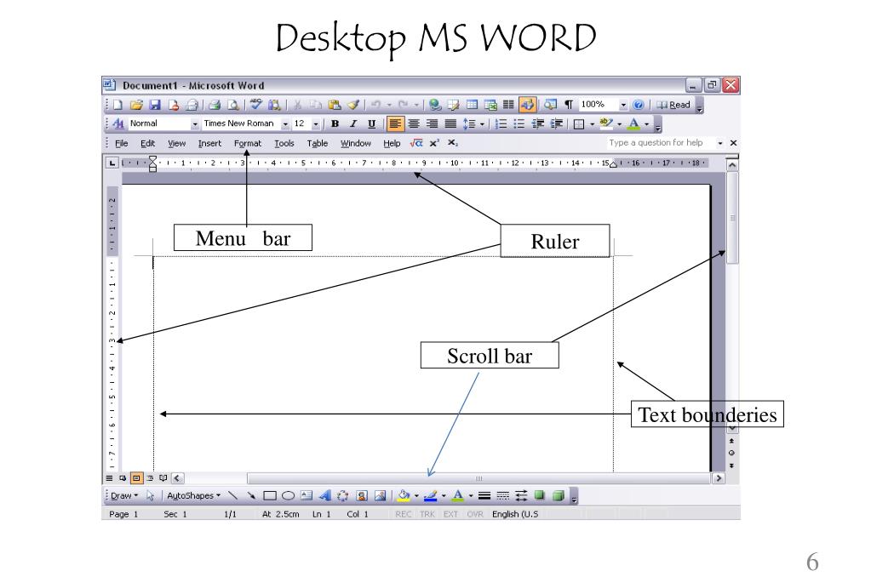The height and width of the screenshot is (588, 871).
Task: Insert an equation with square root icon
Action: (x=416, y=143)
